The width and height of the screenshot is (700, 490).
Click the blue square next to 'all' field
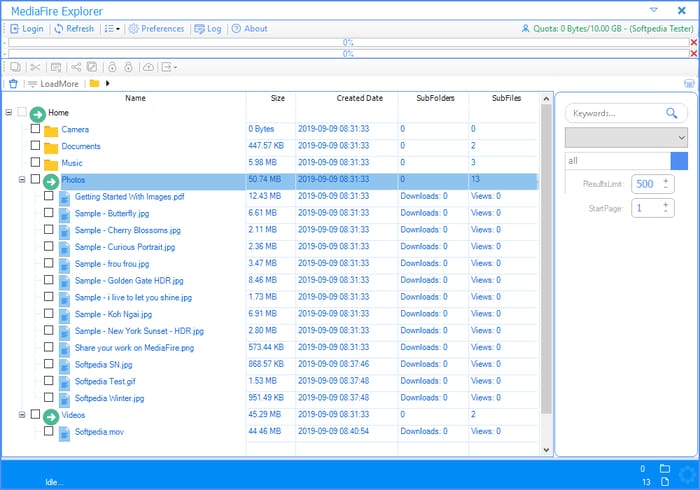click(x=679, y=160)
